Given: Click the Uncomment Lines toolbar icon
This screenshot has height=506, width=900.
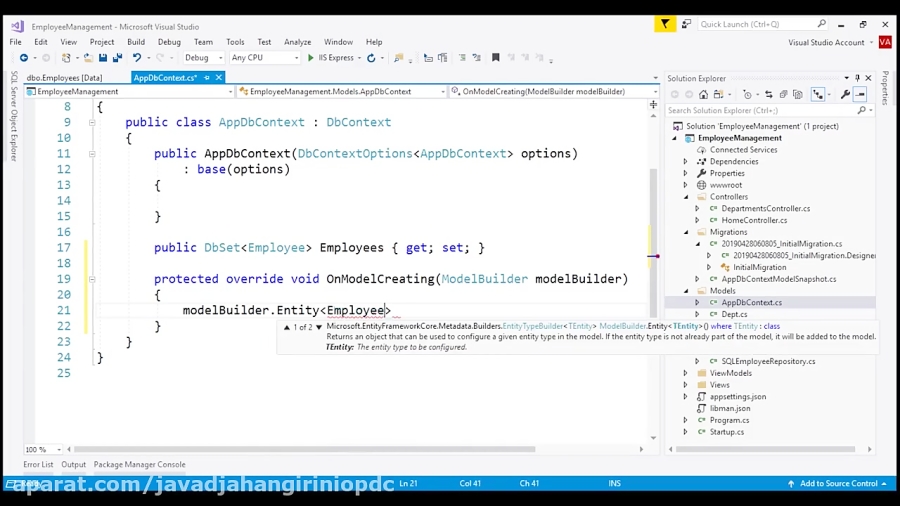Looking at the screenshot, I should click(476, 57).
